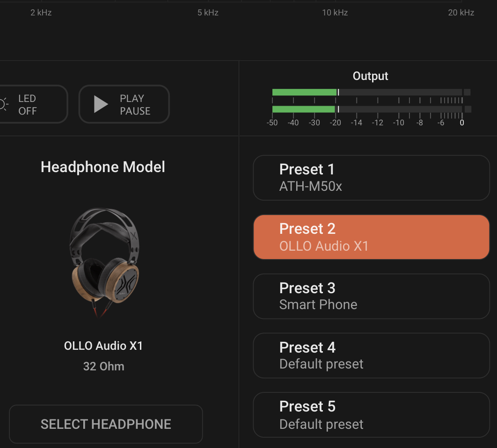Select Preset 1 ATH-M50x
This screenshot has width=497, height=448.
371,178
